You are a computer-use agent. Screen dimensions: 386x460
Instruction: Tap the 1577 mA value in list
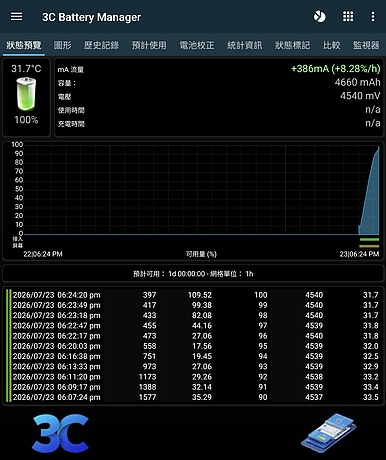tap(147, 397)
